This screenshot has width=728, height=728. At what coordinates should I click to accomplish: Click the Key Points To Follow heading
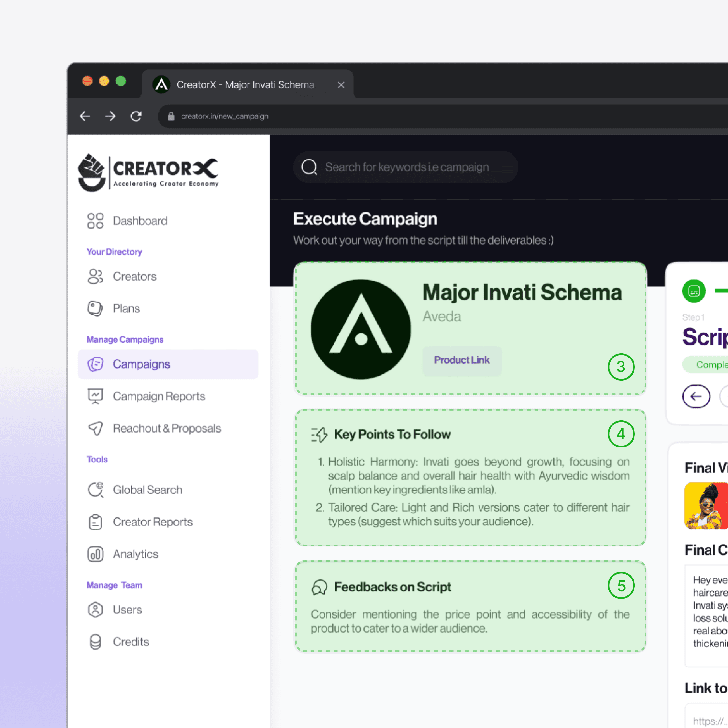pyautogui.click(x=392, y=435)
